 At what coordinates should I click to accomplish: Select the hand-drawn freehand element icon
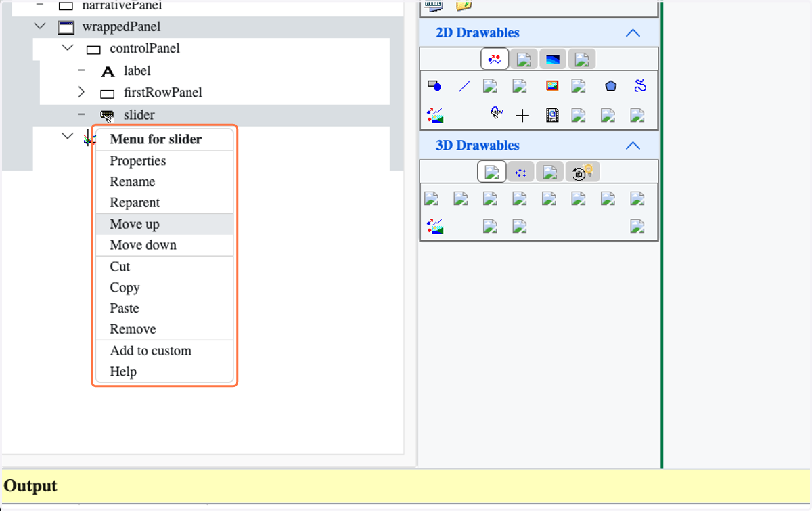coord(496,113)
